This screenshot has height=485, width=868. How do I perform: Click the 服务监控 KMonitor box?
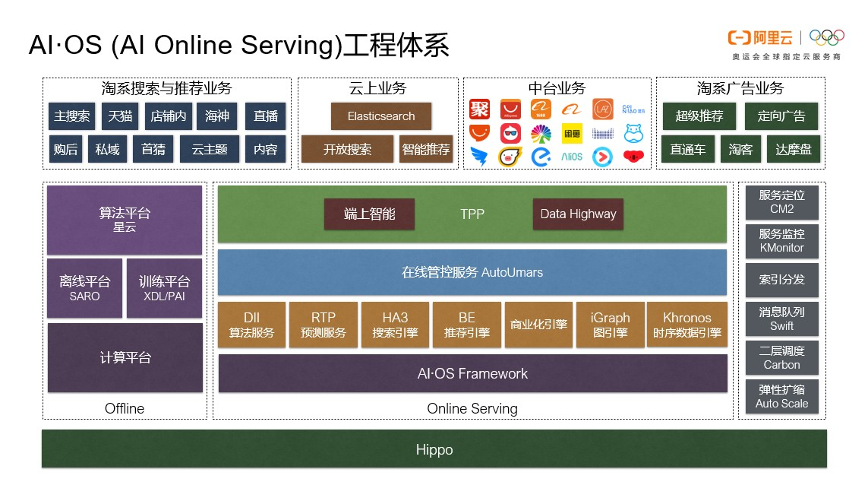pyautogui.click(x=781, y=240)
